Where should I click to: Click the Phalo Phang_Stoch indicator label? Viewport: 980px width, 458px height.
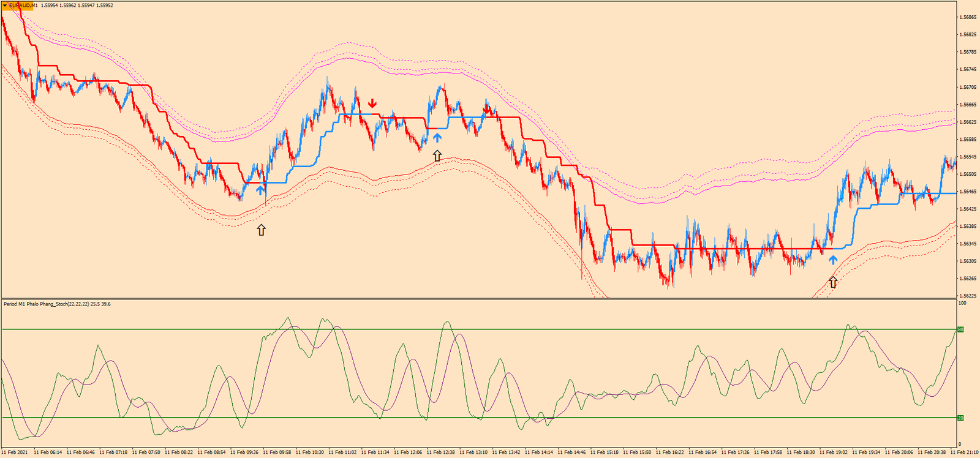(56, 304)
